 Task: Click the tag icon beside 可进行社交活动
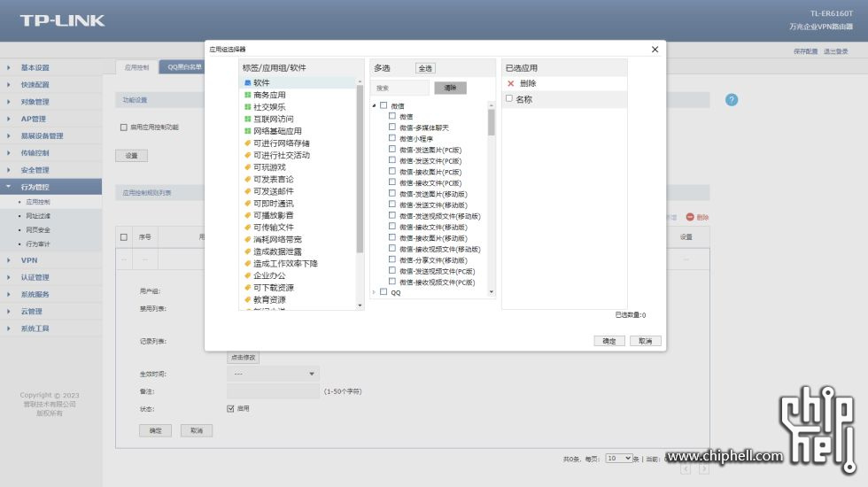pyautogui.click(x=247, y=156)
